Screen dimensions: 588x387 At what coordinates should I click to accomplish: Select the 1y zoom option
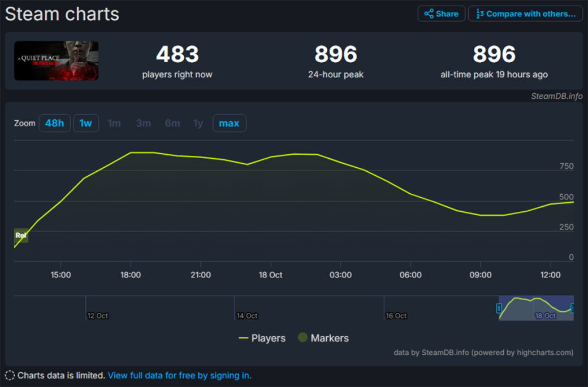coord(198,123)
